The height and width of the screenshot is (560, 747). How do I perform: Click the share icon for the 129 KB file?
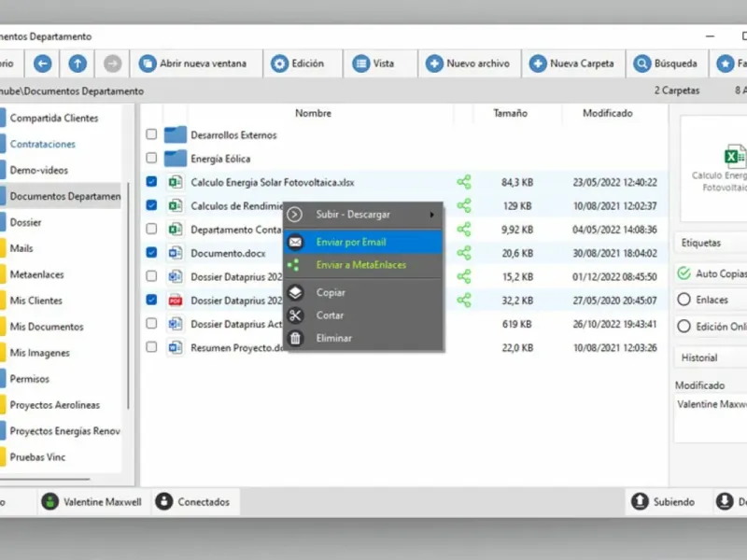pos(463,205)
